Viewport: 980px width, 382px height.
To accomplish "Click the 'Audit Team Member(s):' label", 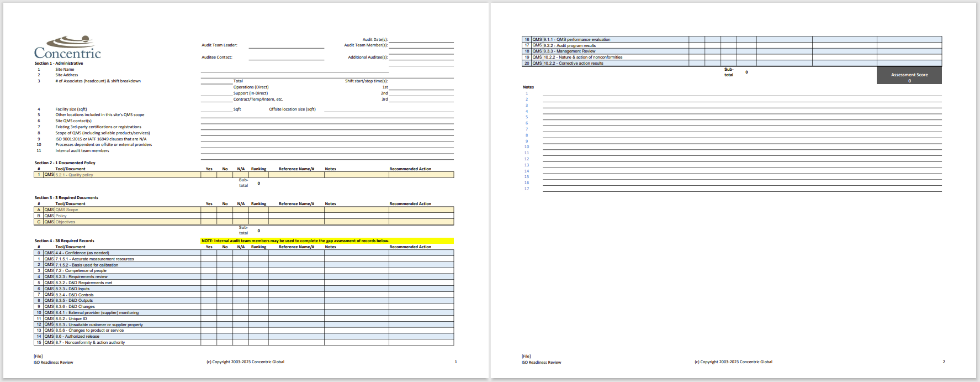I will (x=366, y=45).
